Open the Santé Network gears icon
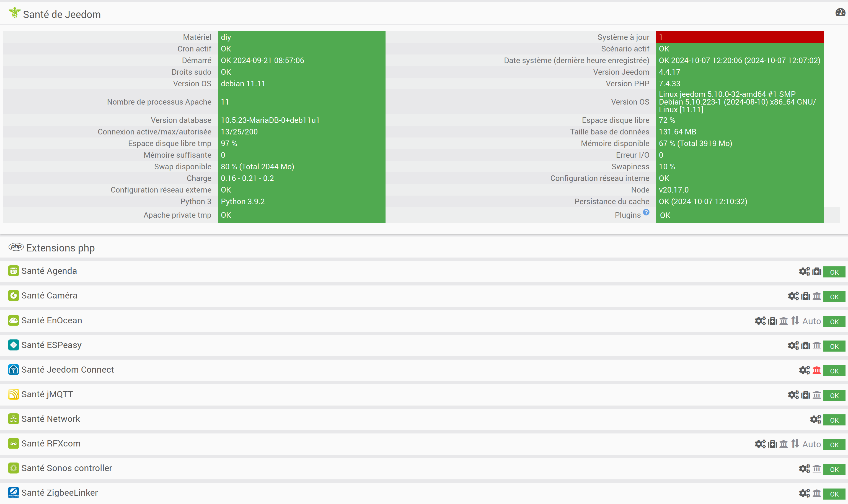This screenshot has height=504, width=848. [x=815, y=419]
